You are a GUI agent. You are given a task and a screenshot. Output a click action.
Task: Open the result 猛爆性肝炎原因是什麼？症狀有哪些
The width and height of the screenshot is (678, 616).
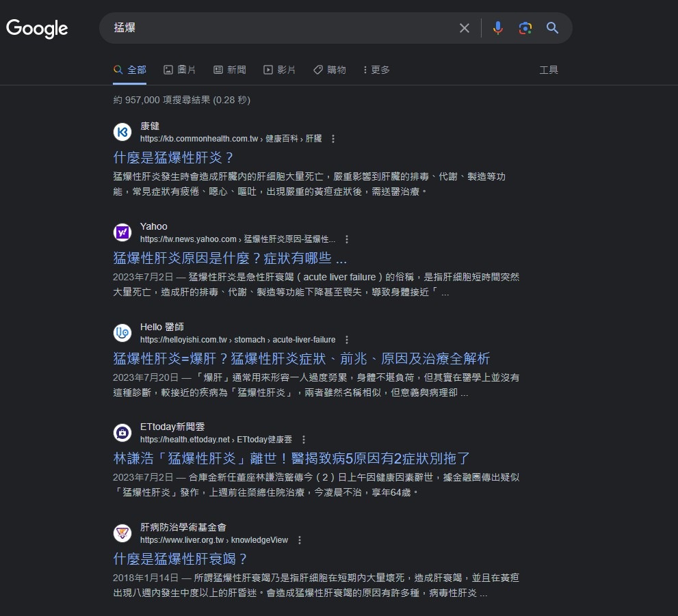click(230, 258)
